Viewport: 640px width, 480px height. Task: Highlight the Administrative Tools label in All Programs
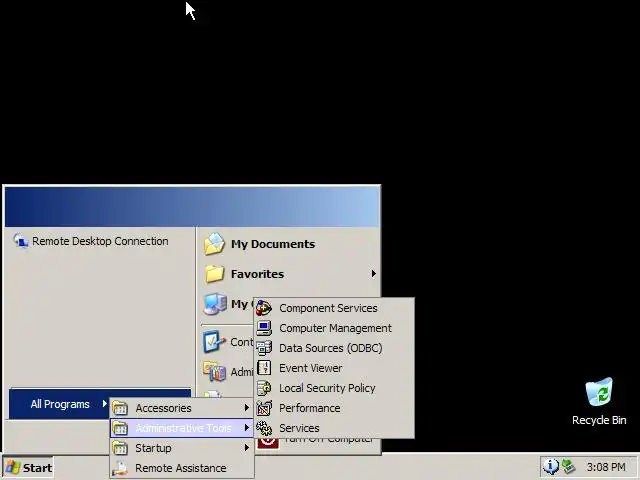click(x=183, y=428)
